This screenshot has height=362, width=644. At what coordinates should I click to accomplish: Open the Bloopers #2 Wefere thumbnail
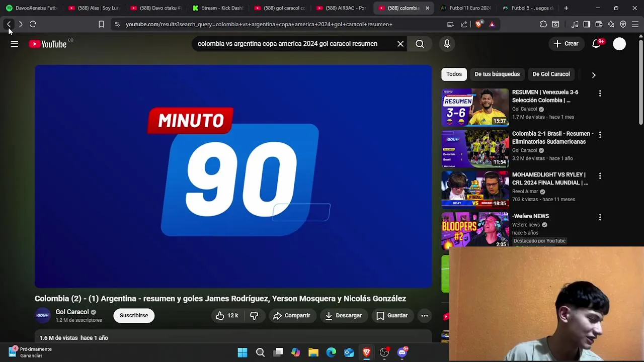pyautogui.click(x=475, y=230)
